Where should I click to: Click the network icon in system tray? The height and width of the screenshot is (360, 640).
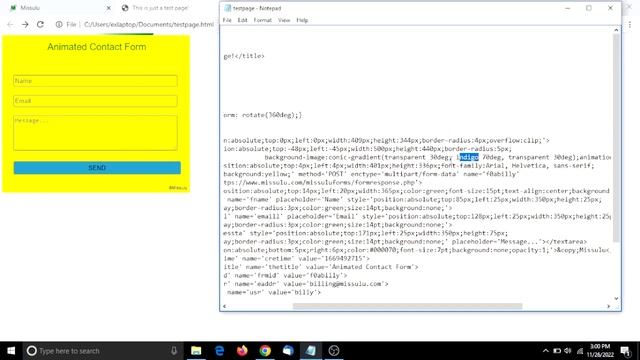580,351
